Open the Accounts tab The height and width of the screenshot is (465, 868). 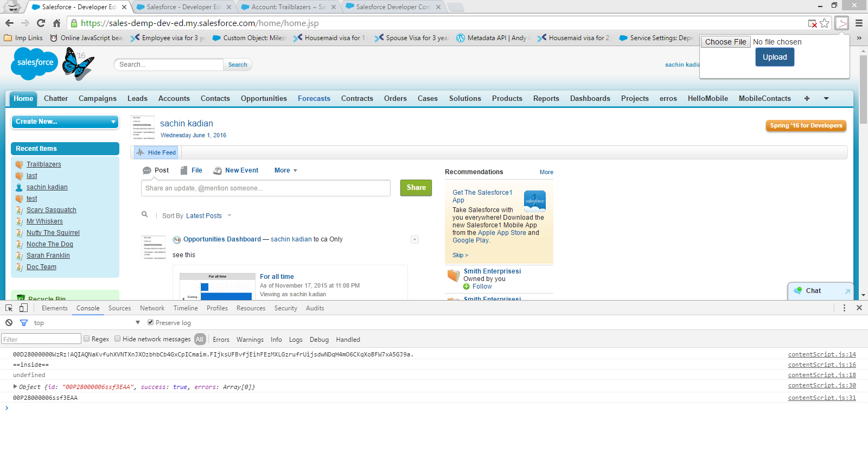coord(174,98)
